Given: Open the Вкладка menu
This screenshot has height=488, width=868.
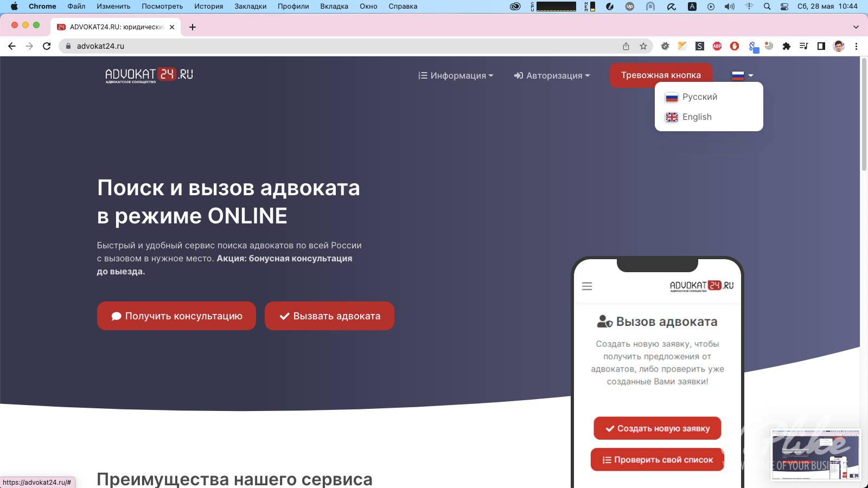Looking at the screenshot, I should 334,7.
